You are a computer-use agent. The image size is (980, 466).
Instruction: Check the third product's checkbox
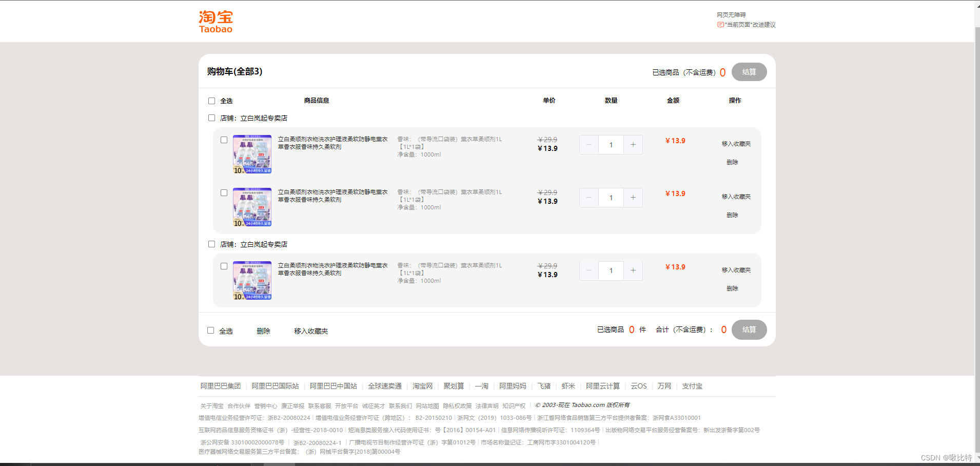224,266
